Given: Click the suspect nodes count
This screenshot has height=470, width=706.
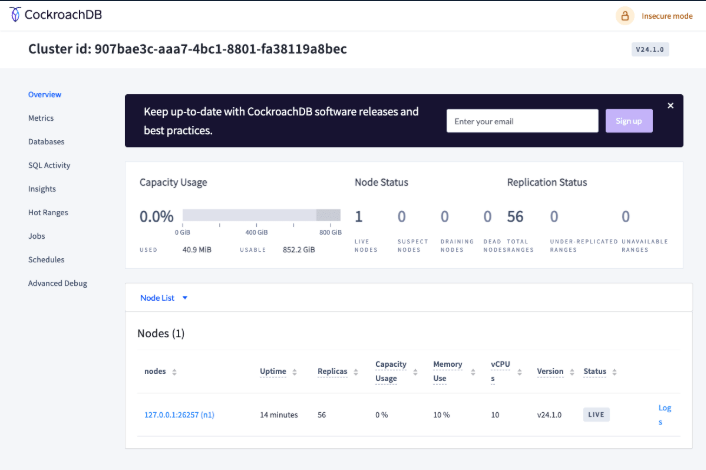Looking at the screenshot, I should [x=402, y=217].
